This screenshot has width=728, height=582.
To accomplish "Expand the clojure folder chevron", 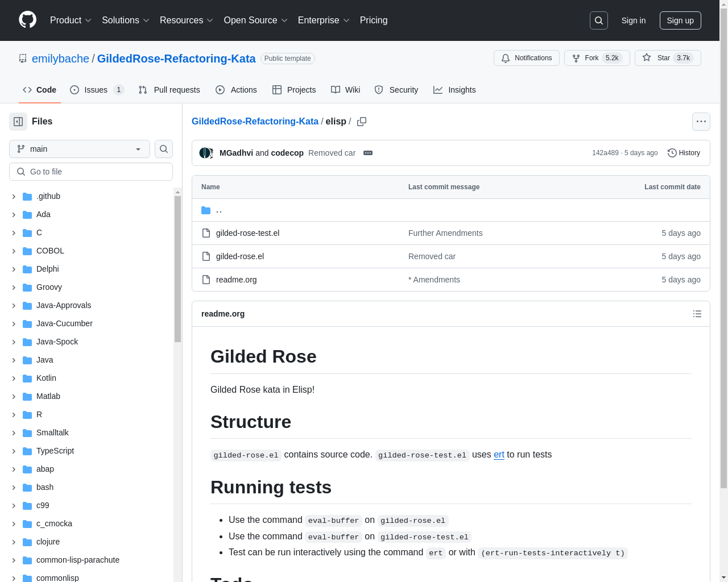I will [14, 542].
